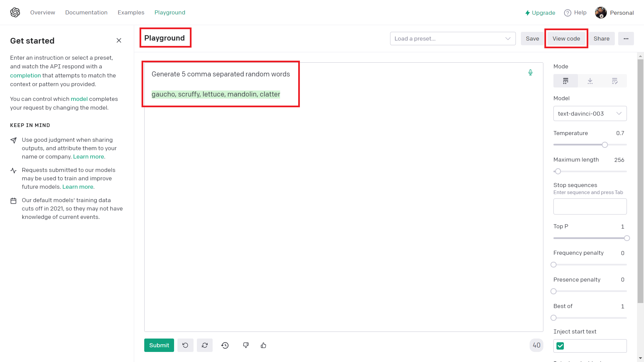Image resolution: width=644 pixels, height=362 pixels.
Task: Click the regenerate icon in bottom toolbar
Action: point(205,345)
